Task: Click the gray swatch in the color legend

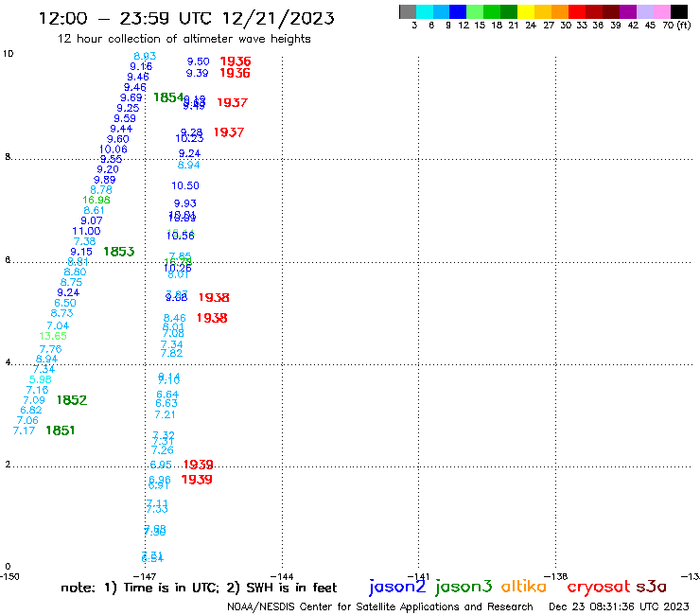Action: point(408,11)
